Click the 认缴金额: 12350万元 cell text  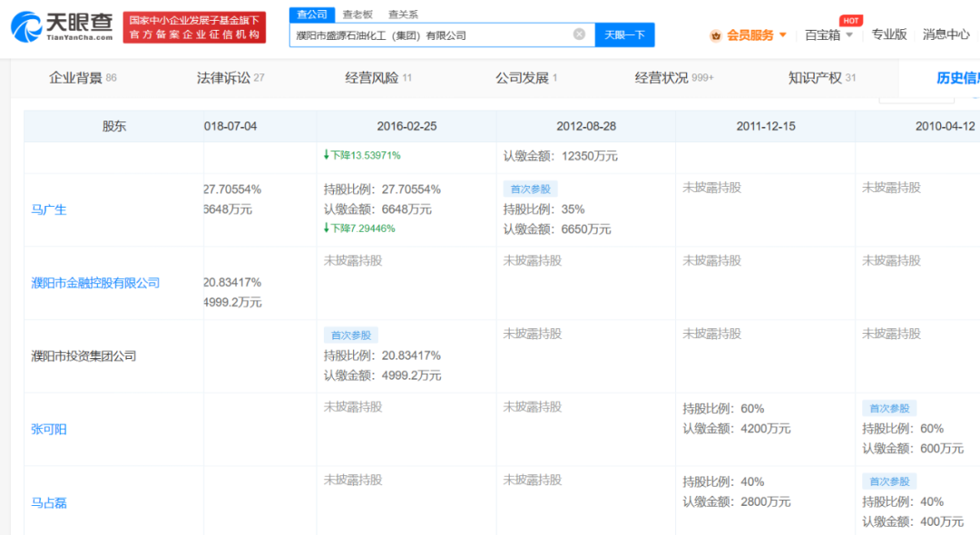(x=560, y=156)
